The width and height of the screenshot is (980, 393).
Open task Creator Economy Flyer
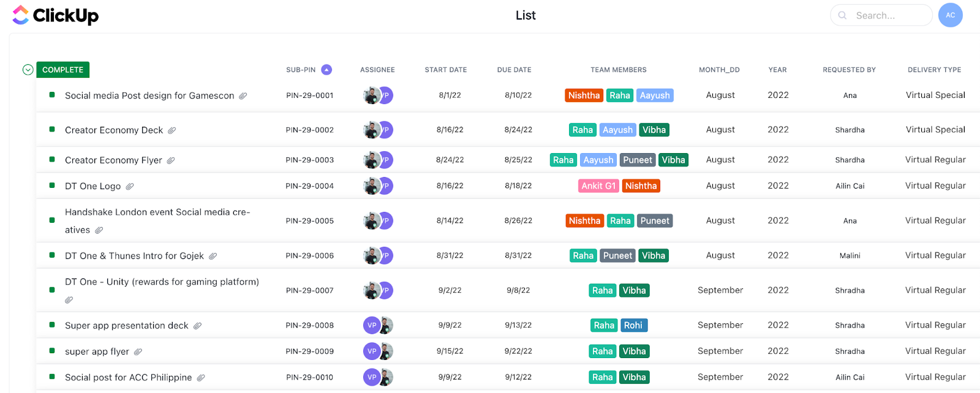114,160
